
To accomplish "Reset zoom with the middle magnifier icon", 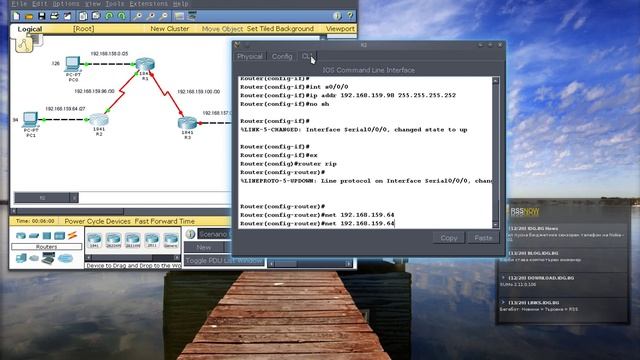I will (x=150, y=16).
